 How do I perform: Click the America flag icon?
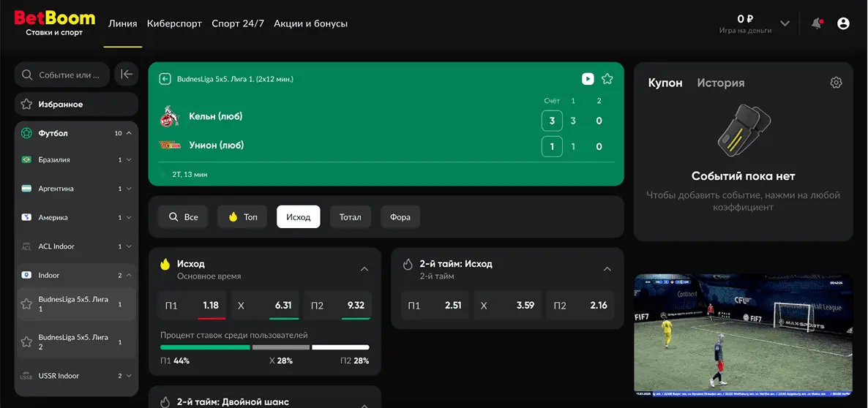[x=26, y=217]
